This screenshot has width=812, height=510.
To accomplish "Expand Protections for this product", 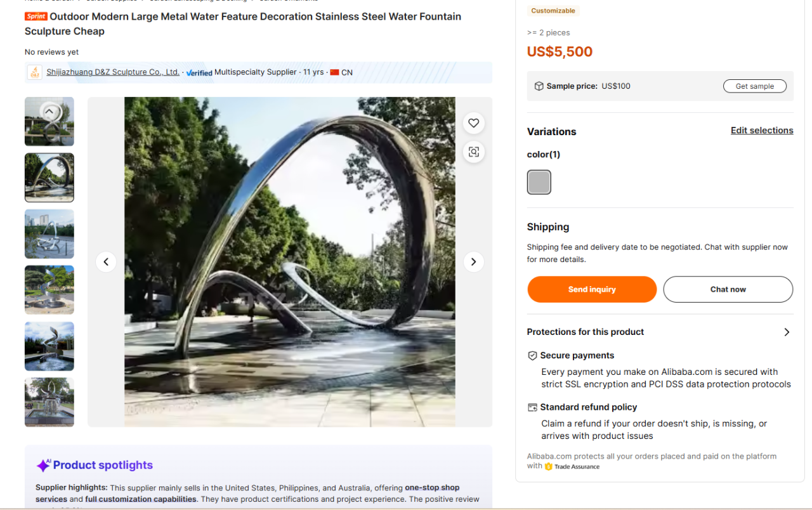I will pyautogui.click(x=787, y=332).
